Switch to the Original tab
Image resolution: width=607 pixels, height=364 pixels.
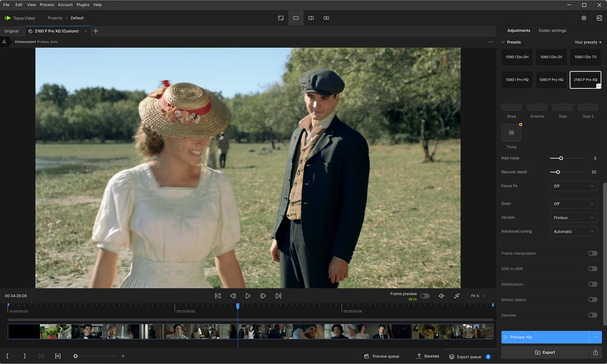tap(11, 31)
